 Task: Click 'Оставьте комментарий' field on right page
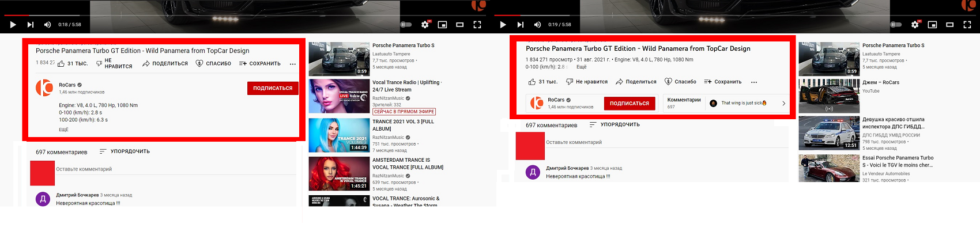coord(666,142)
